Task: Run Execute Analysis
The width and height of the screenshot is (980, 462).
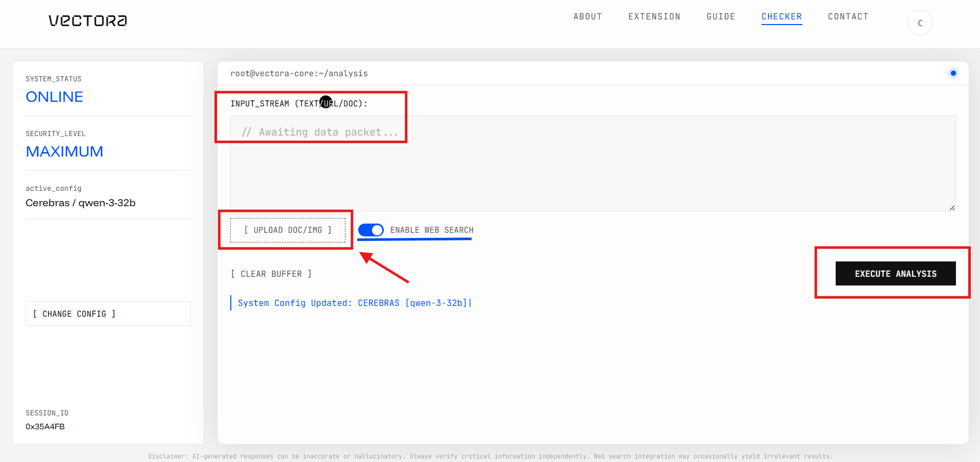Action: coord(895,274)
